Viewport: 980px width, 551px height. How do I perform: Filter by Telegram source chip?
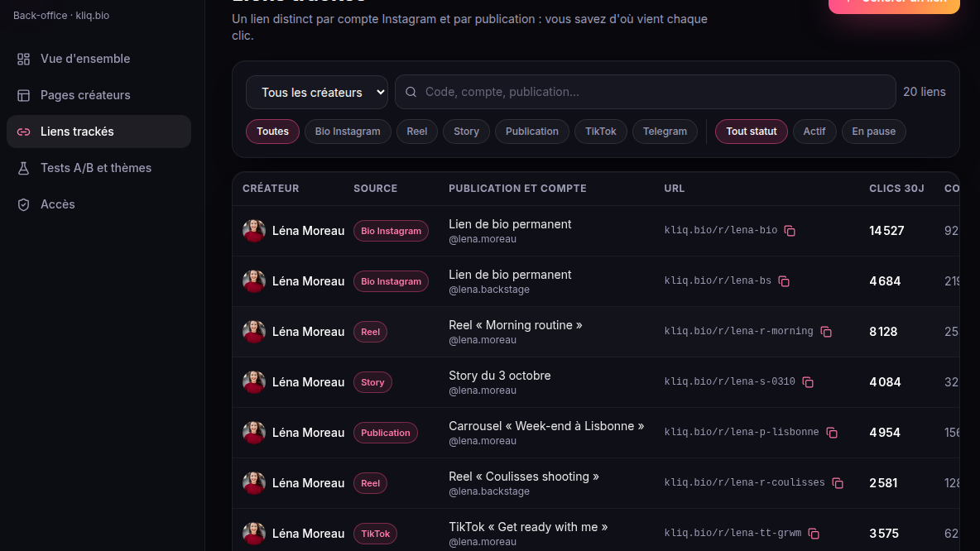click(665, 132)
